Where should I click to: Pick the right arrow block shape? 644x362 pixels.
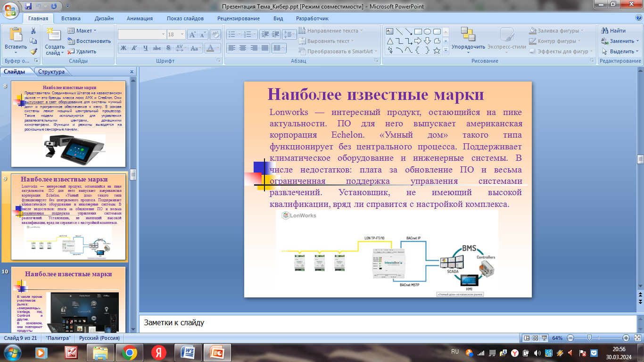click(x=418, y=41)
